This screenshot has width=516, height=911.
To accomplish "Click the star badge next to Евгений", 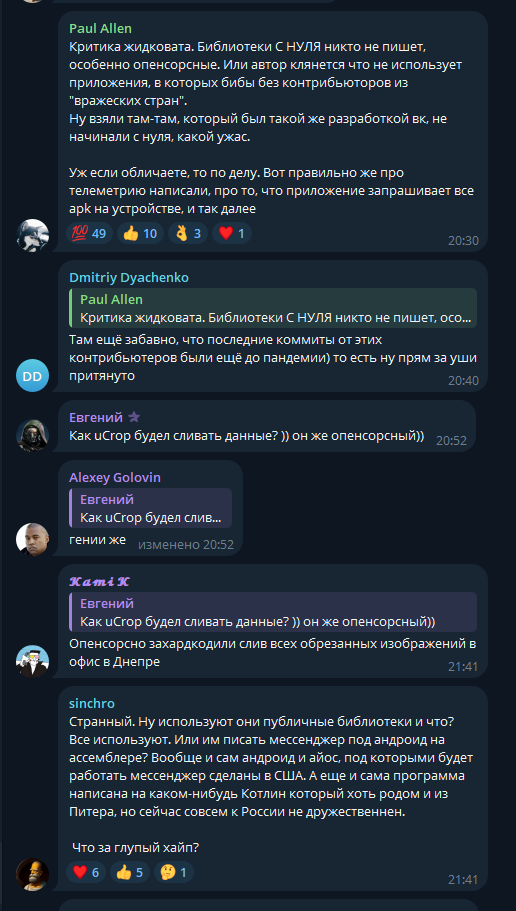I will [x=134, y=417].
